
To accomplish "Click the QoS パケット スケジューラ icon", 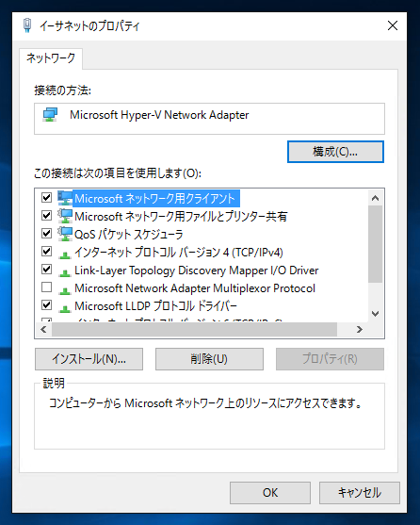I will (x=65, y=234).
